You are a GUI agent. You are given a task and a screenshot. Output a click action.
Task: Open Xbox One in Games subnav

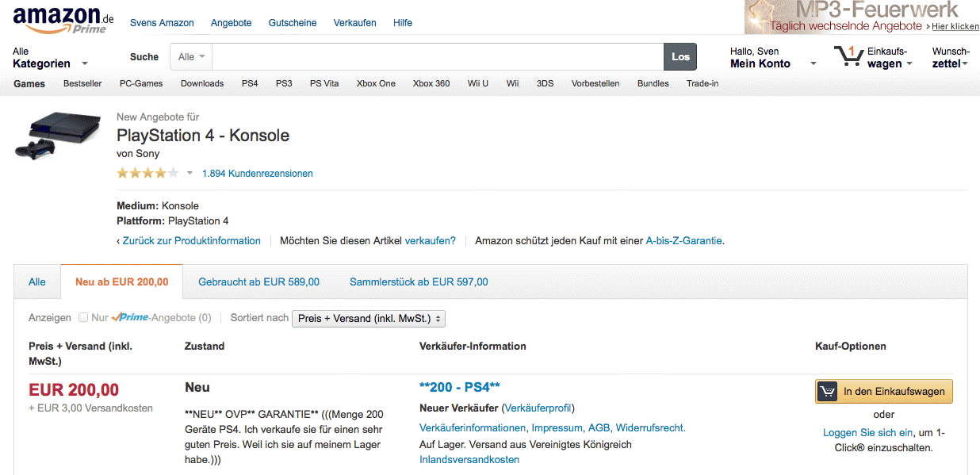coord(376,83)
